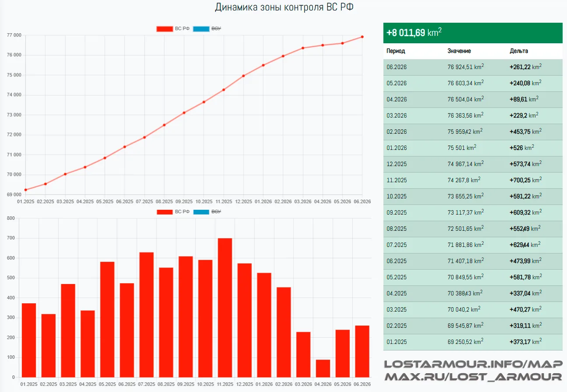Click the red ВС РФ legend swatch above the bar chart

click(164, 212)
